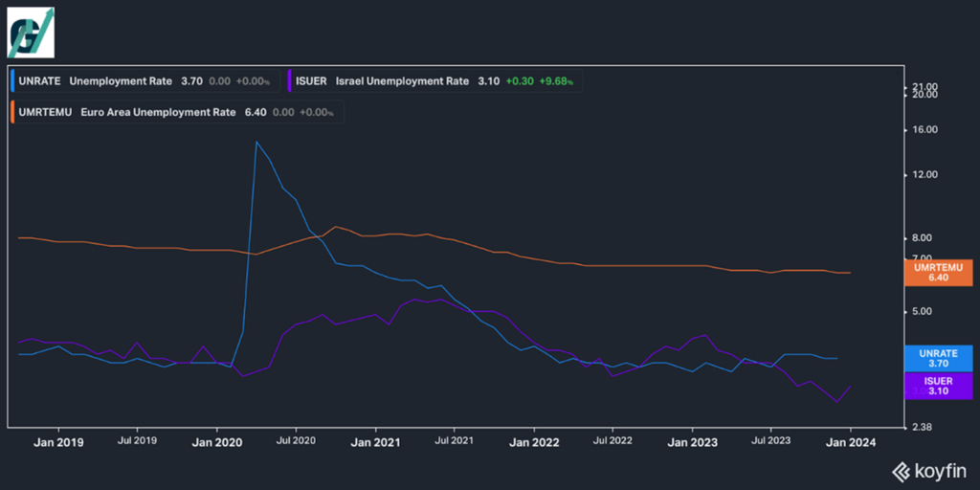Screen dimensions: 980x490
Task: Click the 20.00 y-axis value
Action: [925, 95]
